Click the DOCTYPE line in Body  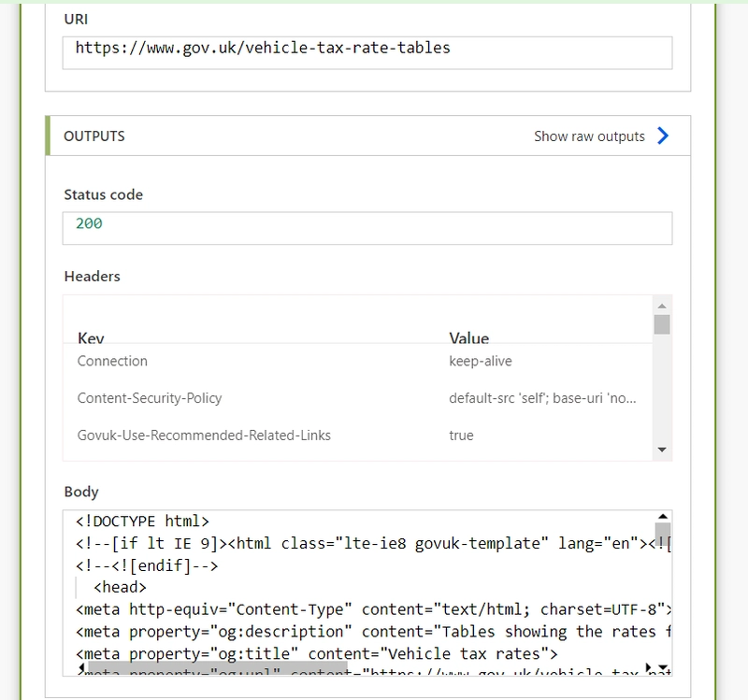tap(142, 521)
